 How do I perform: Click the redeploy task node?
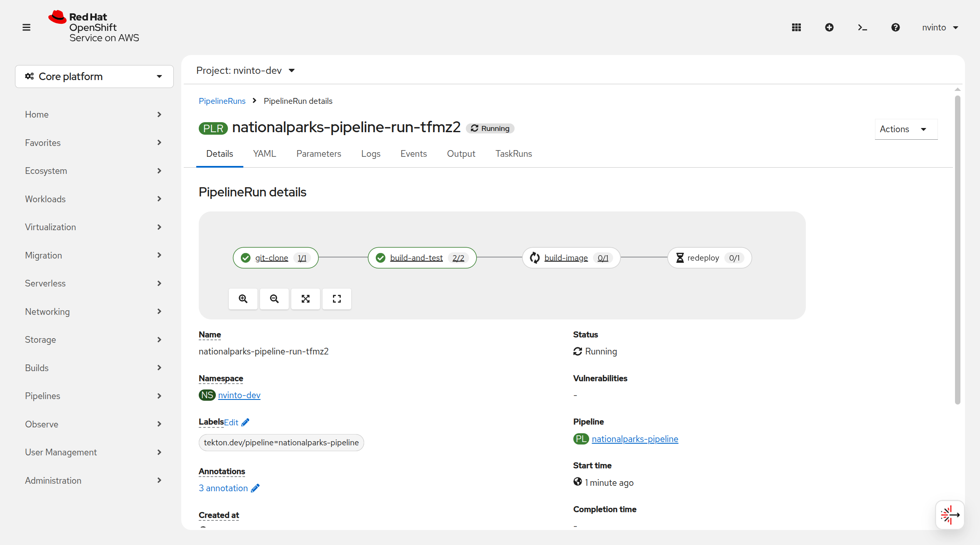710,258
